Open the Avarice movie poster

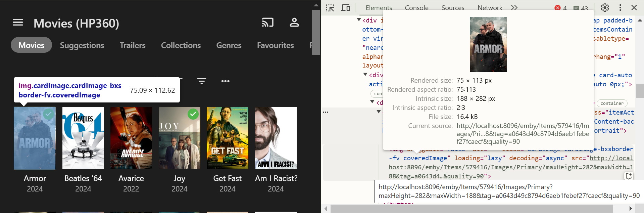131,138
